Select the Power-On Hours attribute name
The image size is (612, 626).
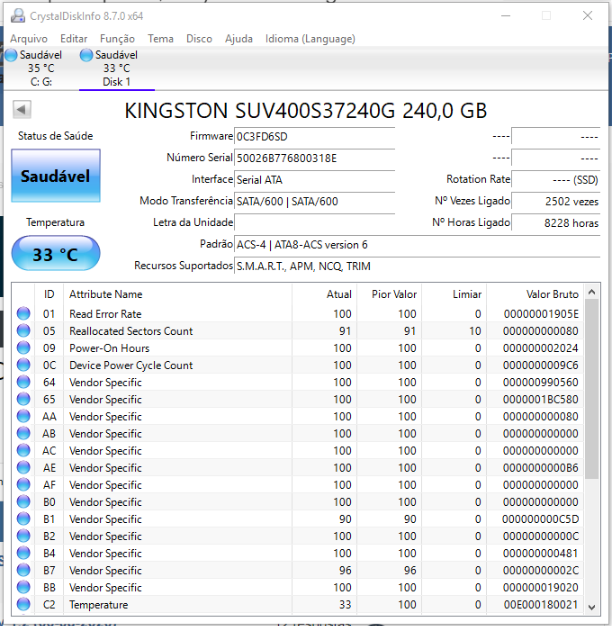[x=109, y=348]
